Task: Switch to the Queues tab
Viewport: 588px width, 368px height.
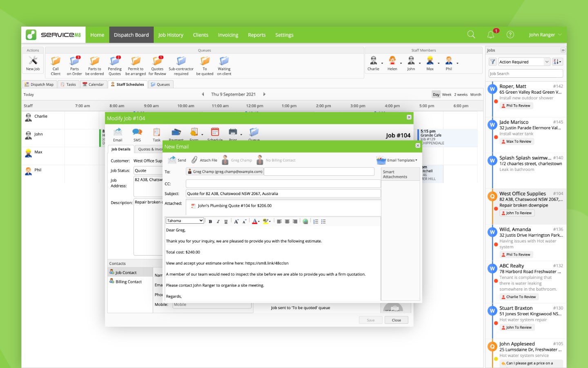Action: (160, 84)
